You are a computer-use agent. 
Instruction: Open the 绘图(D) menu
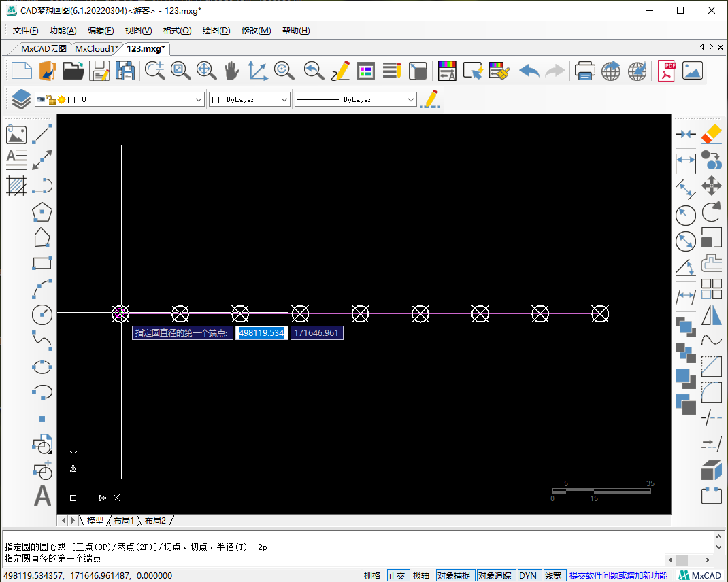tap(216, 31)
